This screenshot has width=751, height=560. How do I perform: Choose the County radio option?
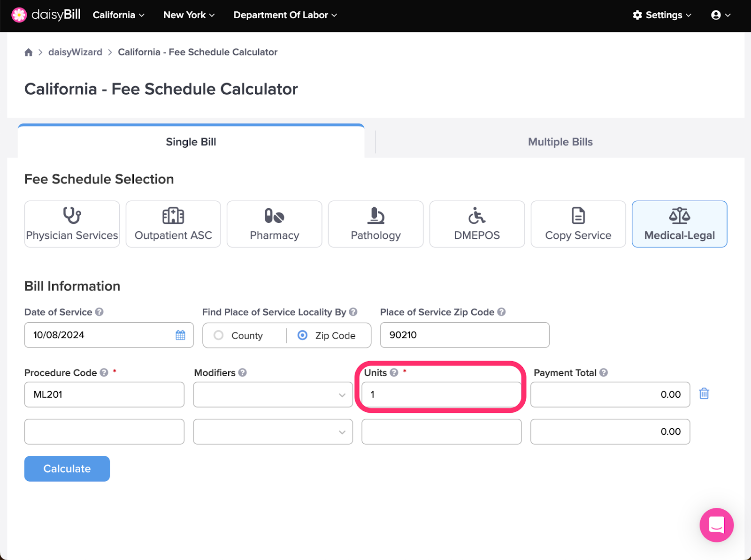218,335
